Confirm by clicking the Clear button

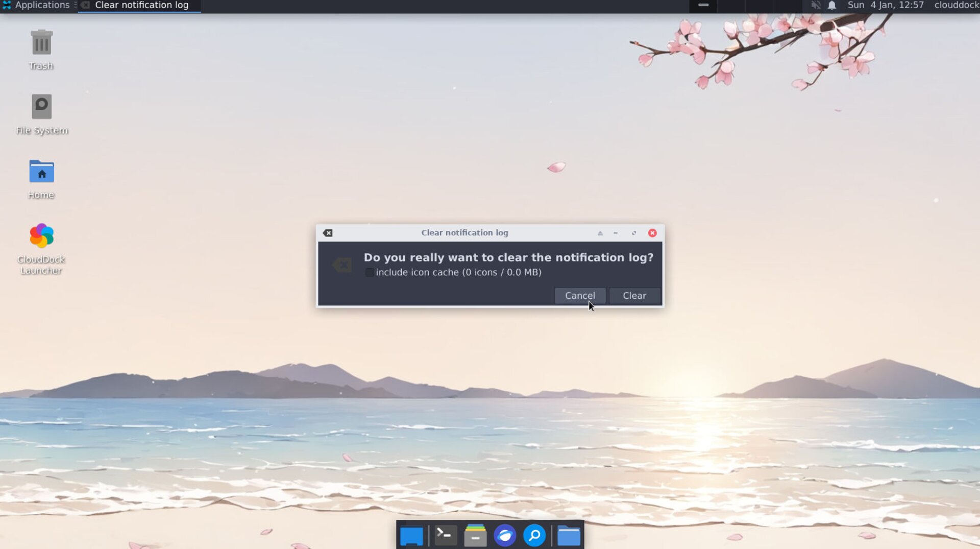pyautogui.click(x=634, y=296)
